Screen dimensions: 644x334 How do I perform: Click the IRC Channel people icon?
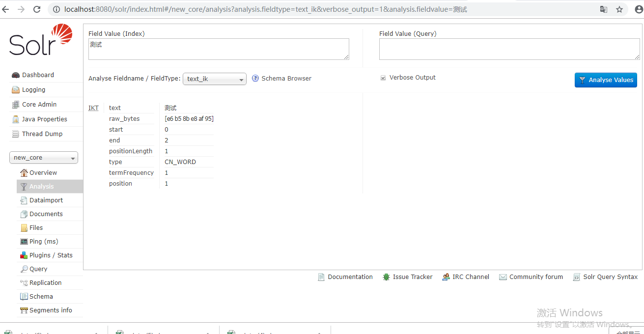click(x=446, y=277)
